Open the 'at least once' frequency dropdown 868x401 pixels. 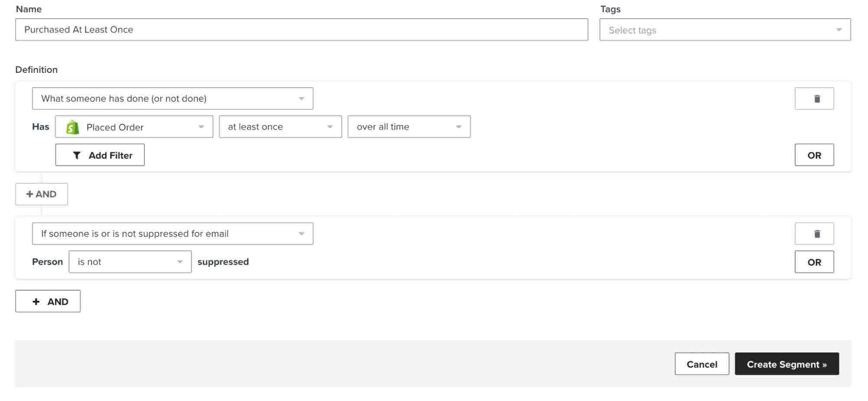(280, 127)
